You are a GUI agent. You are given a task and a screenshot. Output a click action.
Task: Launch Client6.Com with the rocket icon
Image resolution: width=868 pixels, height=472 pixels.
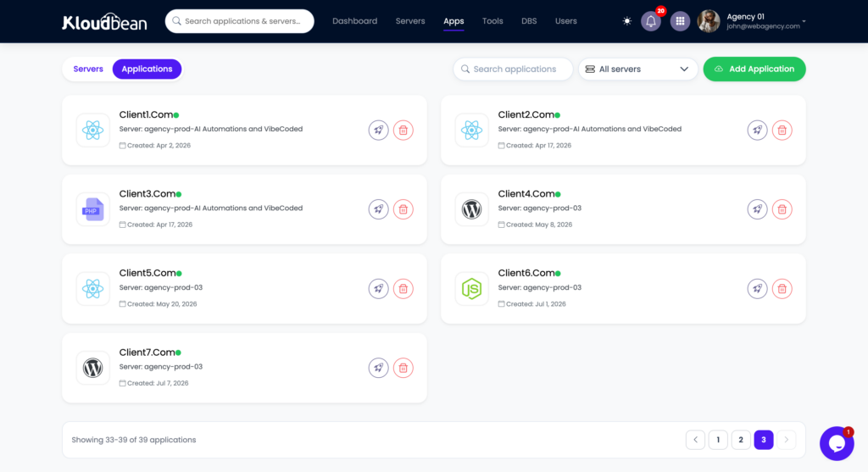tap(757, 288)
